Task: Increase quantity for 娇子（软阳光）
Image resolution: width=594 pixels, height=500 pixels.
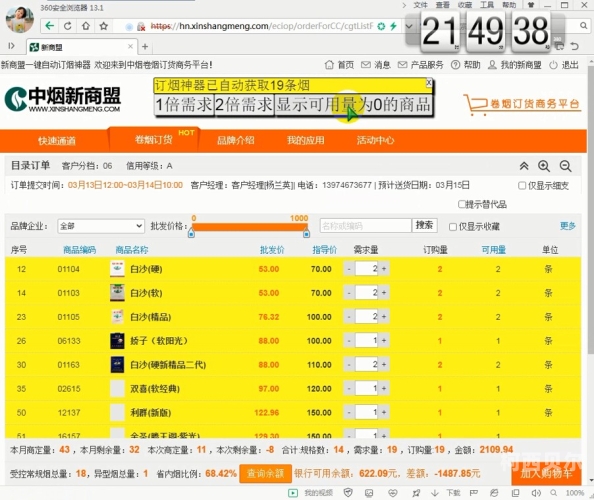Action: (x=384, y=341)
